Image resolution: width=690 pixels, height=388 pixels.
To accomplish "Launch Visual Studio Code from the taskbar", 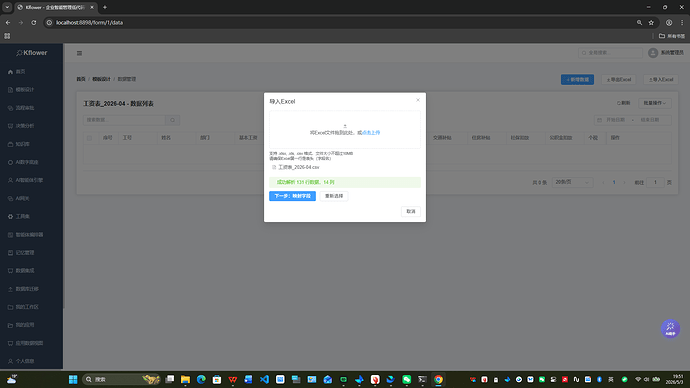I will pyautogui.click(x=264, y=379).
